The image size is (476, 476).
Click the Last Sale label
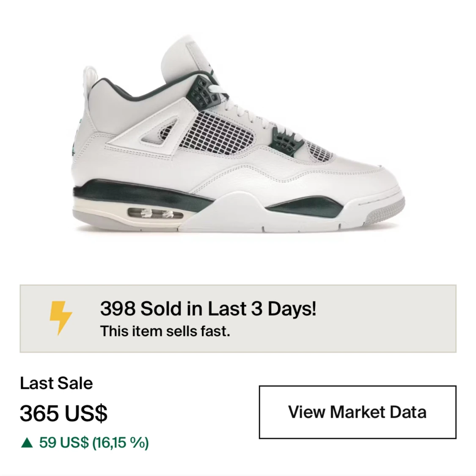tap(56, 383)
